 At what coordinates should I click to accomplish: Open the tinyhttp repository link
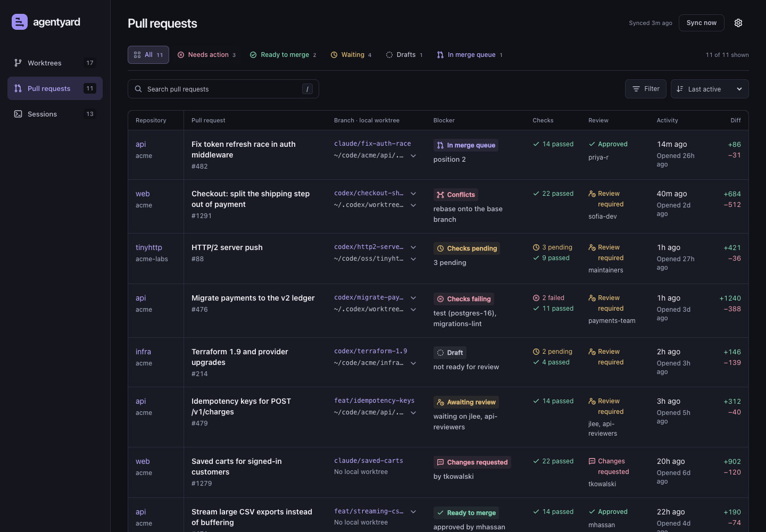tap(149, 247)
